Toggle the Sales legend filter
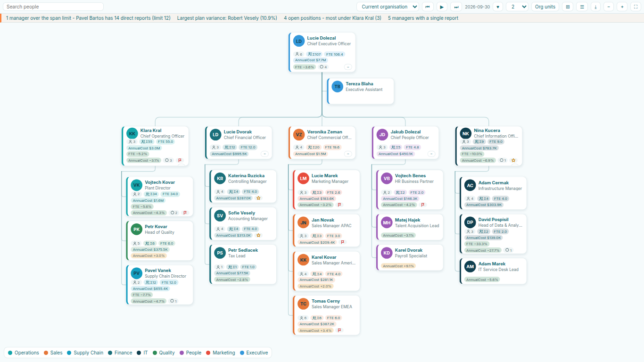644x362 pixels. tap(53, 353)
